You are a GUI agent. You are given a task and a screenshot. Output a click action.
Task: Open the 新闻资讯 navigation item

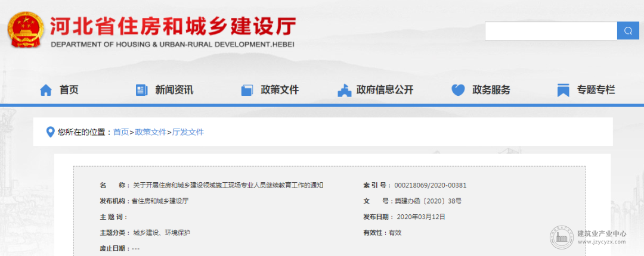174,90
